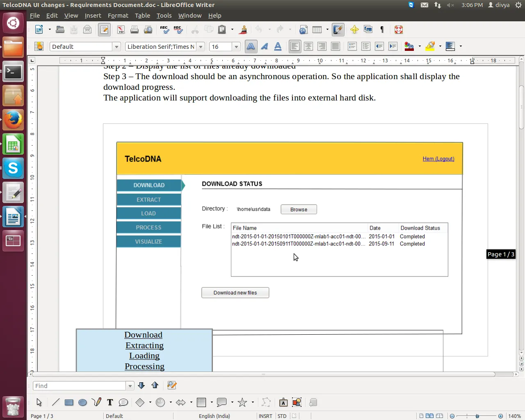Image resolution: width=525 pixels, height=420 pixels.
Task: Click the Find text input field
Action: (x=80, y=386)
